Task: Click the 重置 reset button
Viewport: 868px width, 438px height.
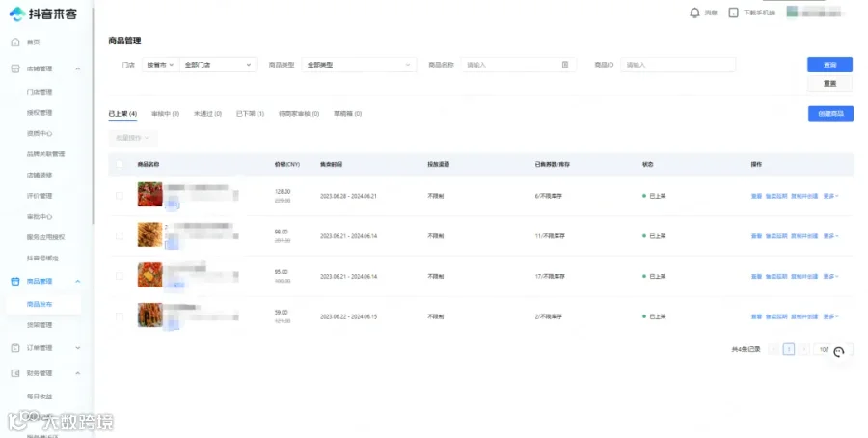Action: (829, 84)
